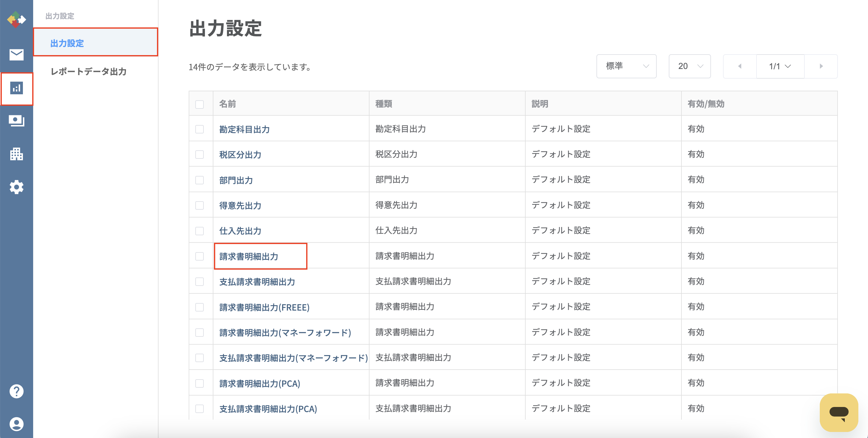This screenshot has height=438, width=868.
Task: Check the 仕入先出力 row checkbox
Action: point(200,231)
